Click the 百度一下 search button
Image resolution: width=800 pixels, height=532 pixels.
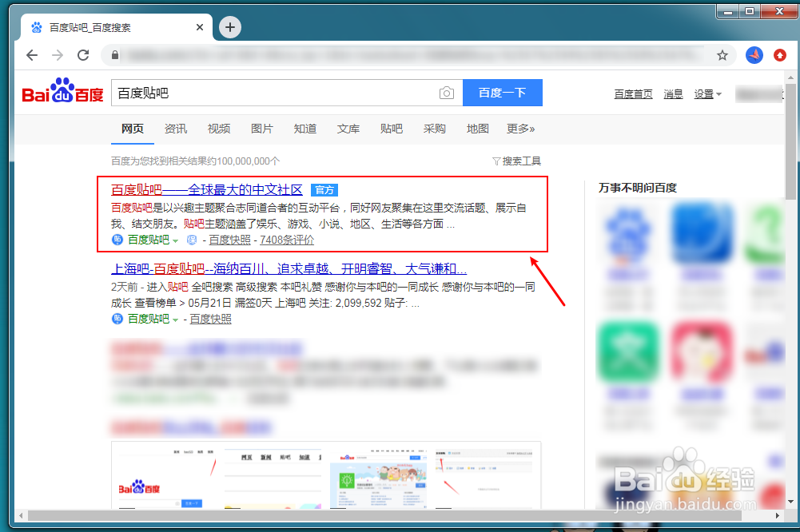pyautogui.click(x=503, y=93)
